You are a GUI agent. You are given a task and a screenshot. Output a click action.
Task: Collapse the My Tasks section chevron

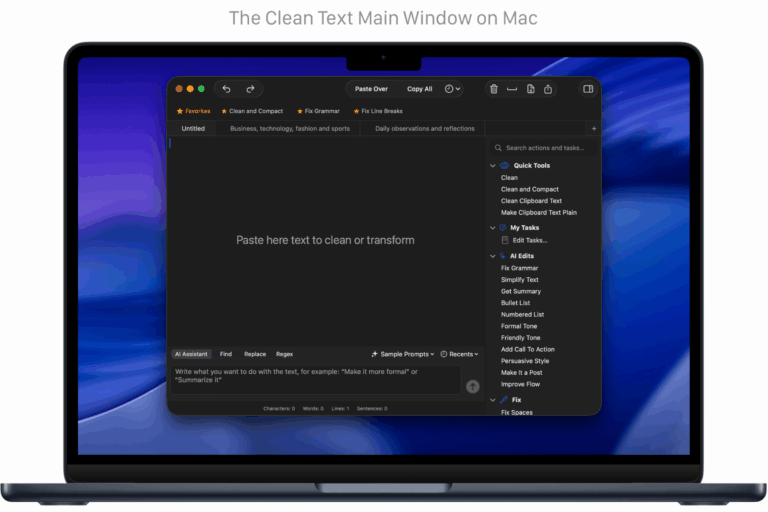(493, 228)
